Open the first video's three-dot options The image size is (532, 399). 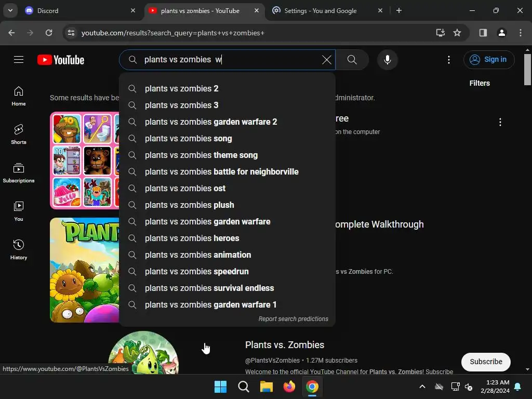pyautogui.click(x=500, y=122)
